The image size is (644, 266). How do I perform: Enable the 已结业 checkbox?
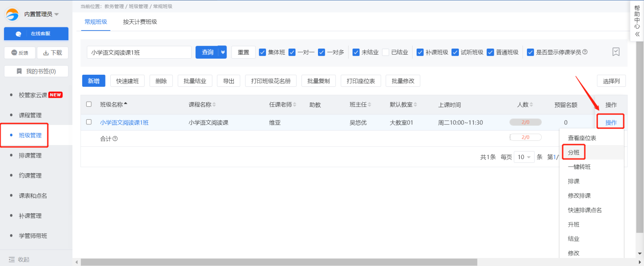[x=386, y=52]
